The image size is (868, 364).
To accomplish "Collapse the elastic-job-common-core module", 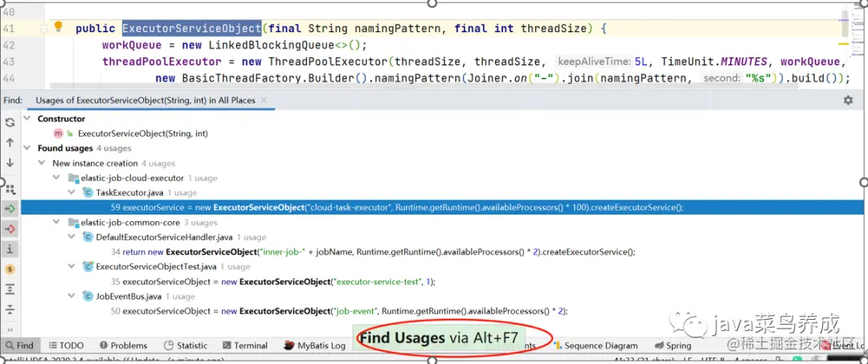I will pyautogui.click(x=56, y=223).
